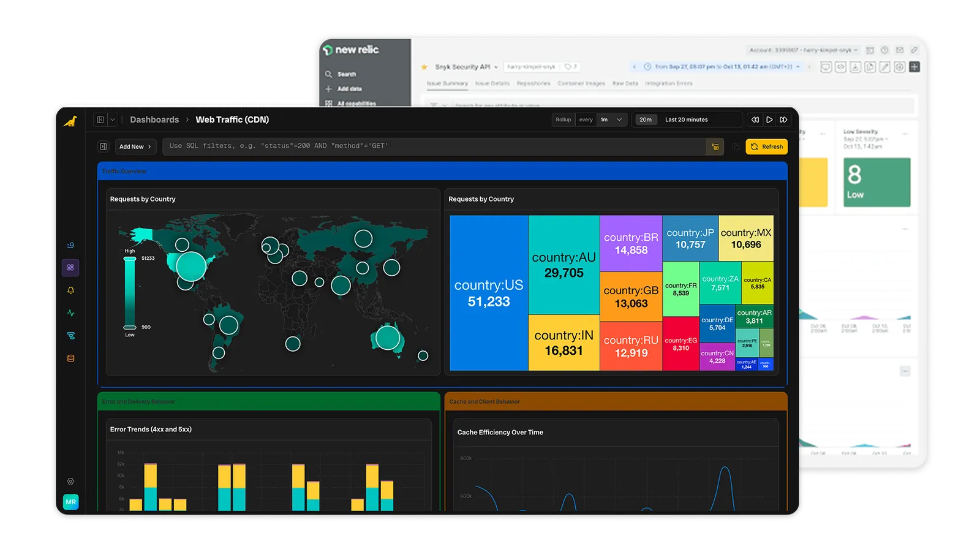Select the country:EG 8,310 tile
980x549 pixels.
681,344
